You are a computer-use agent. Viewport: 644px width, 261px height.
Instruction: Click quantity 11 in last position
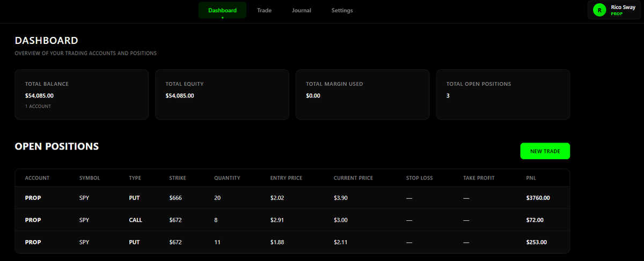(x=217, y=242)
